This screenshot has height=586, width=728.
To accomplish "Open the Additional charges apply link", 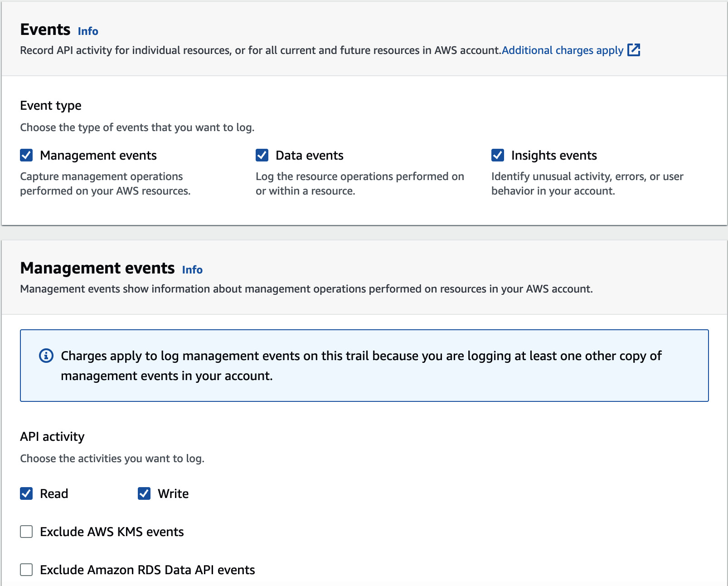I will pyautogui.click(x=563, y=50).
